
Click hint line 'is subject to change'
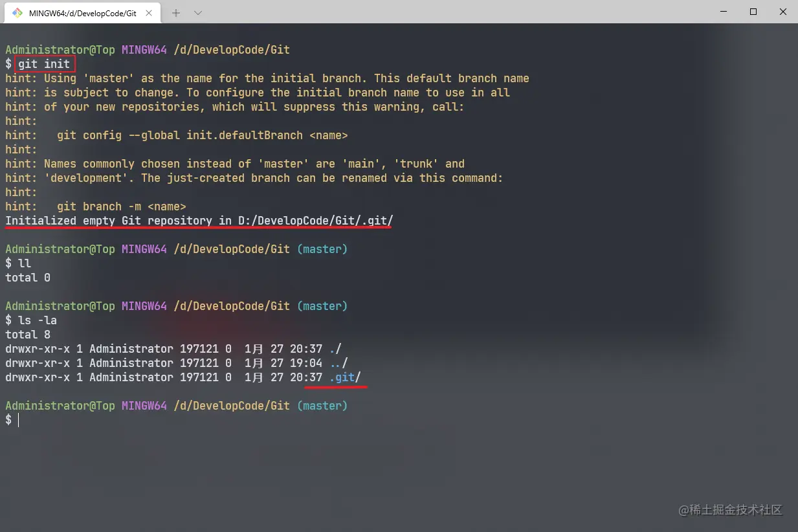coord(258,93)
